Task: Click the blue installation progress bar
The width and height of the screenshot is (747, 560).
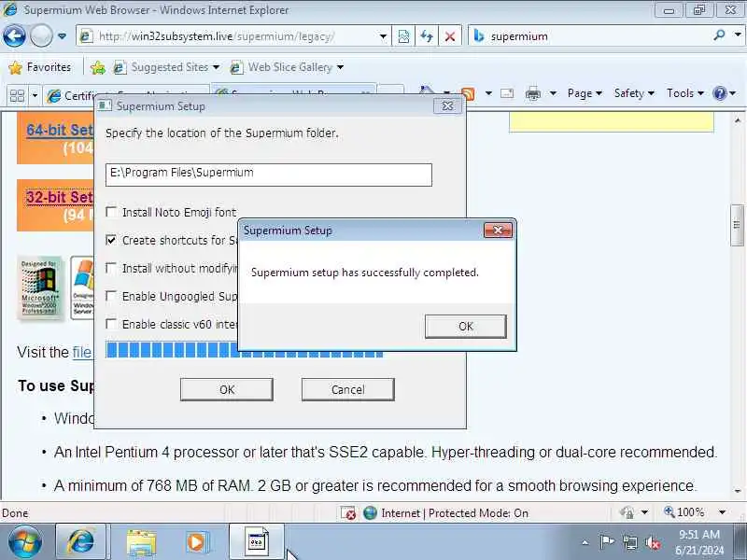Action: (x=172, y=350)
